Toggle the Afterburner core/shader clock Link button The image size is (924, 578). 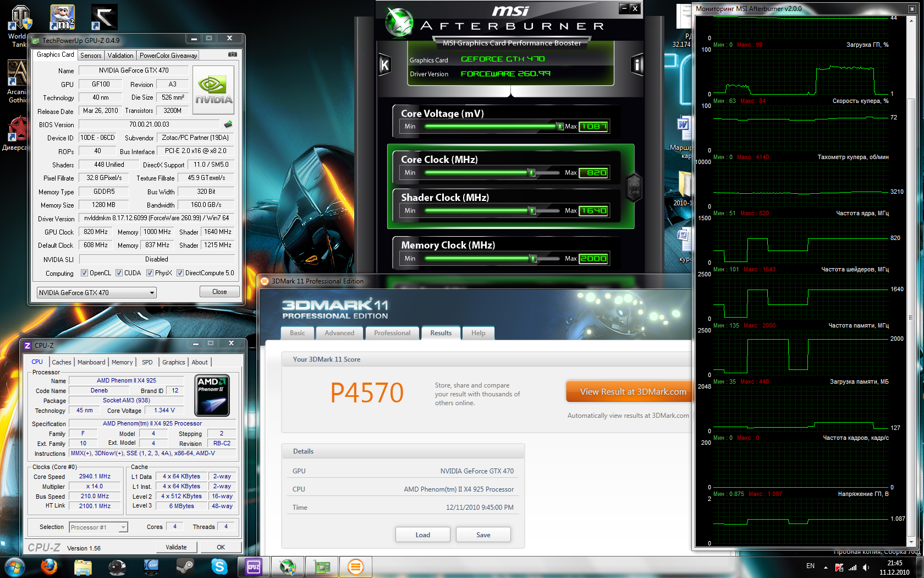point(634,187)
